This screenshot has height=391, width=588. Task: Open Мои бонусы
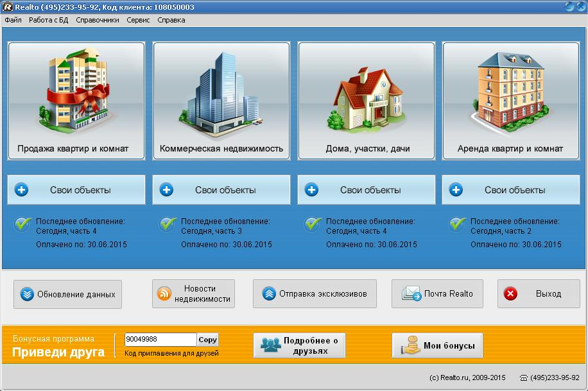(x=437, y=345)
